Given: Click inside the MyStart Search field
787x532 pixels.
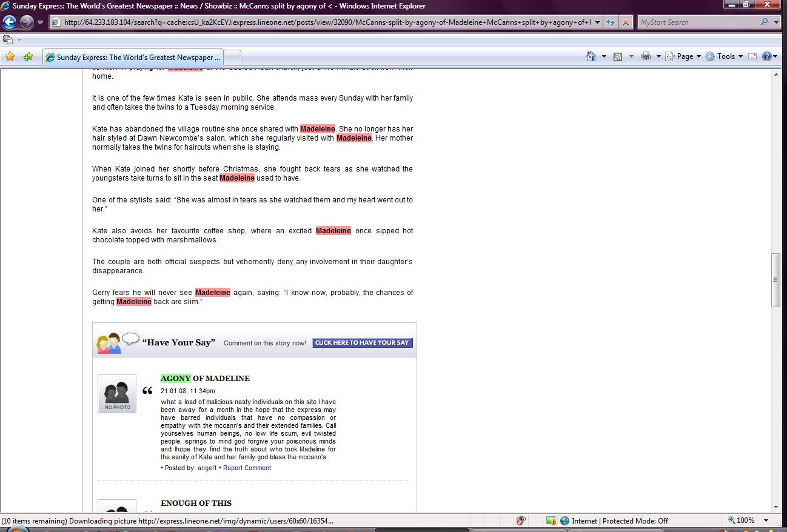Looking at the screenshot, I should coord(697,22).
